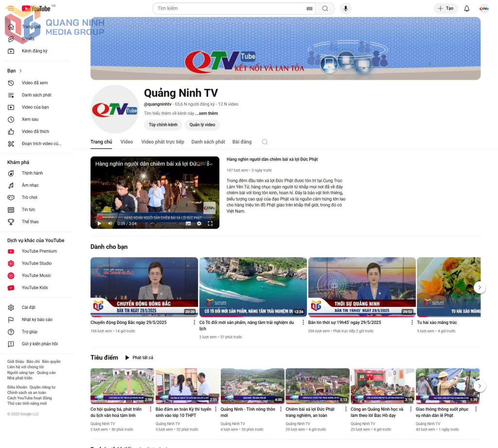Open Video của bạn in sidebar
Viewport: 498px width, 448px height.
[x=35, y=107]
